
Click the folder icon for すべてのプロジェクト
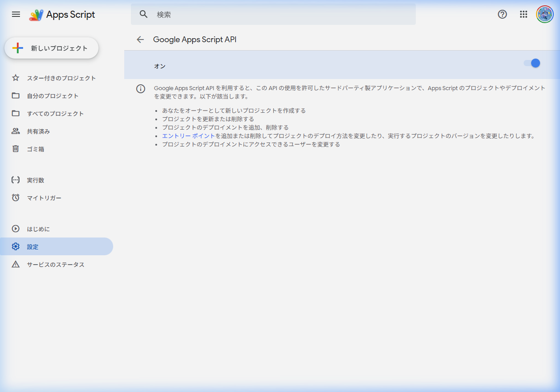[16, 114]
